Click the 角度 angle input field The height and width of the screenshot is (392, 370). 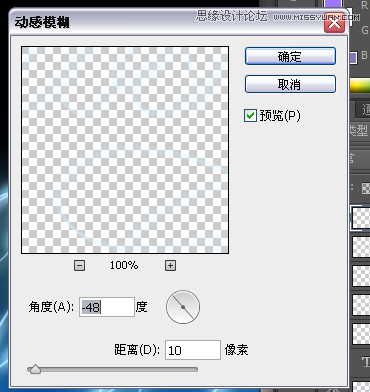click(x=107, y=307)
